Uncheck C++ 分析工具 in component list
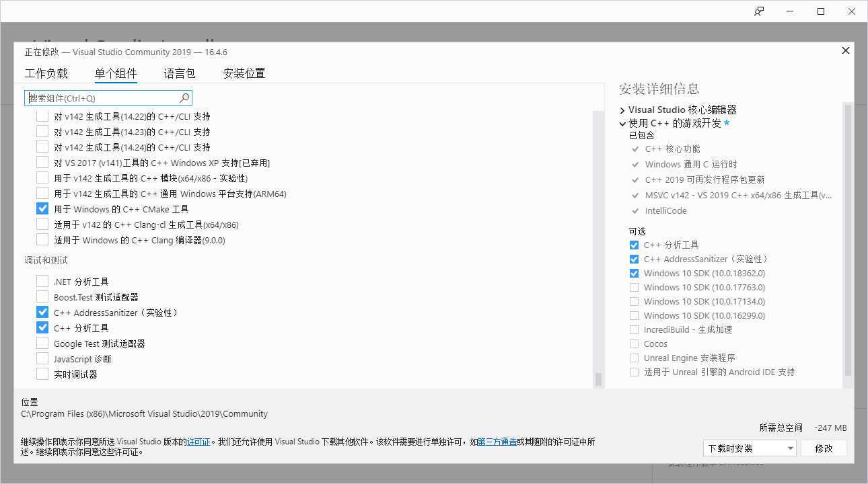The height and width of the screenshot is (484, 868). click(42, 328)
